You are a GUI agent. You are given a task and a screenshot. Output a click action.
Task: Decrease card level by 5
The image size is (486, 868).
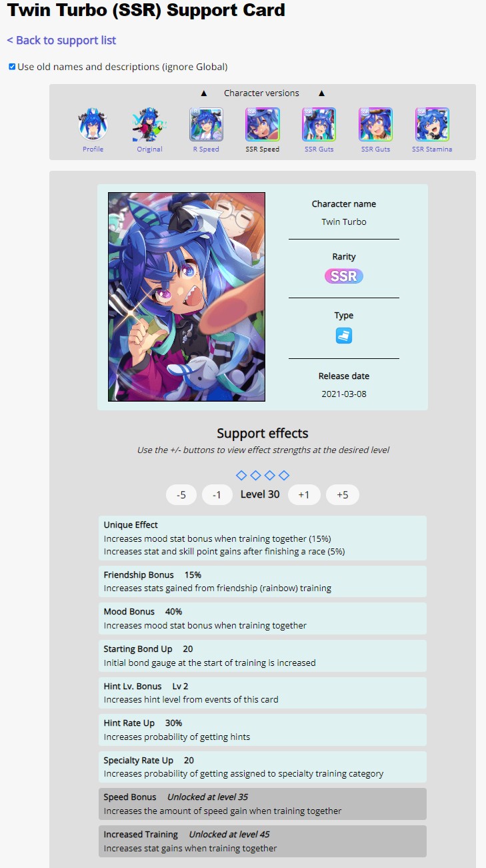tap(181, 495)
